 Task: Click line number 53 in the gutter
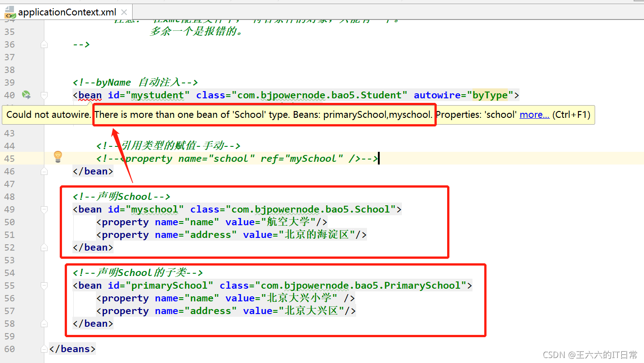click(10, 260)
